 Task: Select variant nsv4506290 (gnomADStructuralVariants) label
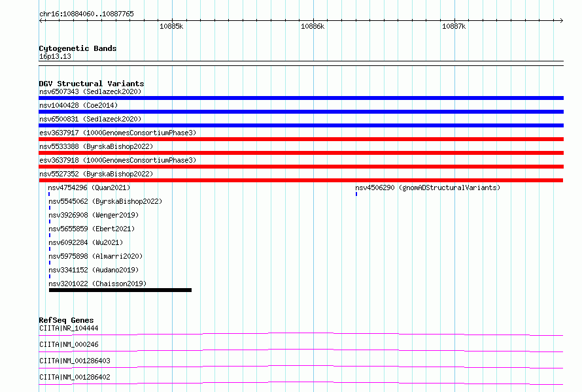tap(428, 188)
